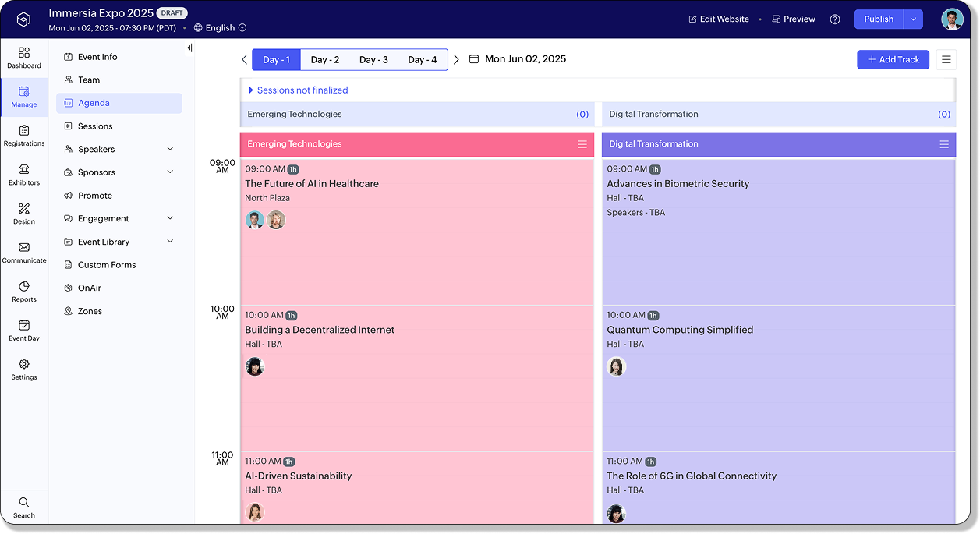The height and width of the screenshot is (534, 980).
Task: Click globe language icon in header
Action: click(198, 27)
